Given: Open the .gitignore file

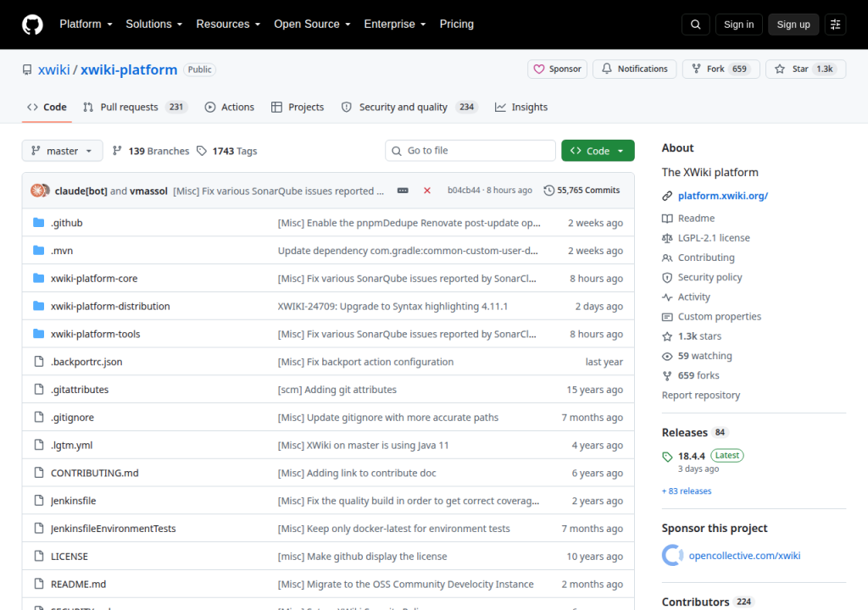Looking at the screenshot, I should (x=73, y=418).
